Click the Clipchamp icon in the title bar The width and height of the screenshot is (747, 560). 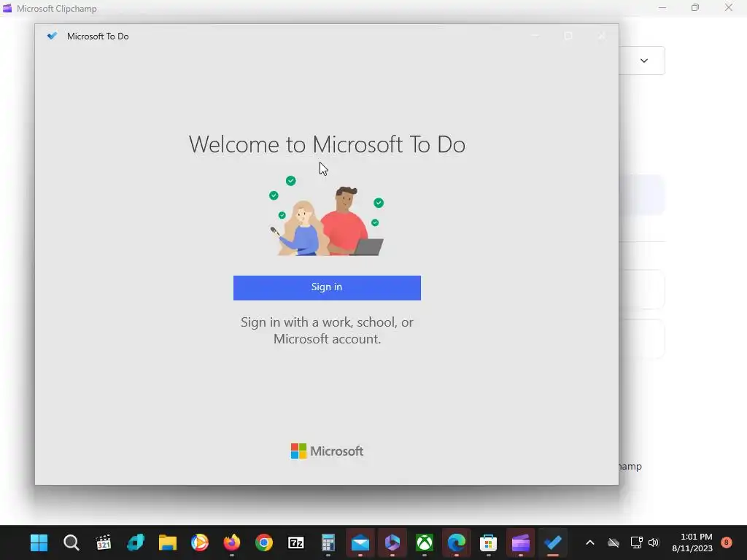click(x=7, y=8)
